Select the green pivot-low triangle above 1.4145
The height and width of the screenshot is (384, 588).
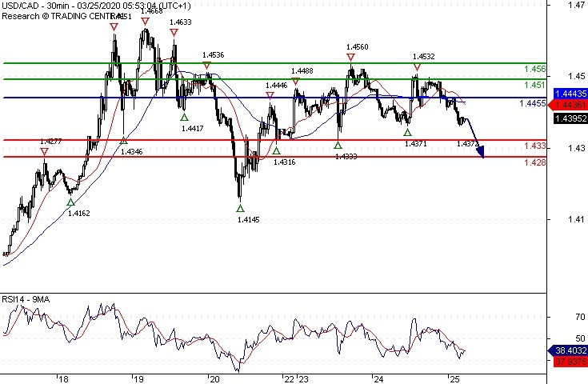[240, 209]
